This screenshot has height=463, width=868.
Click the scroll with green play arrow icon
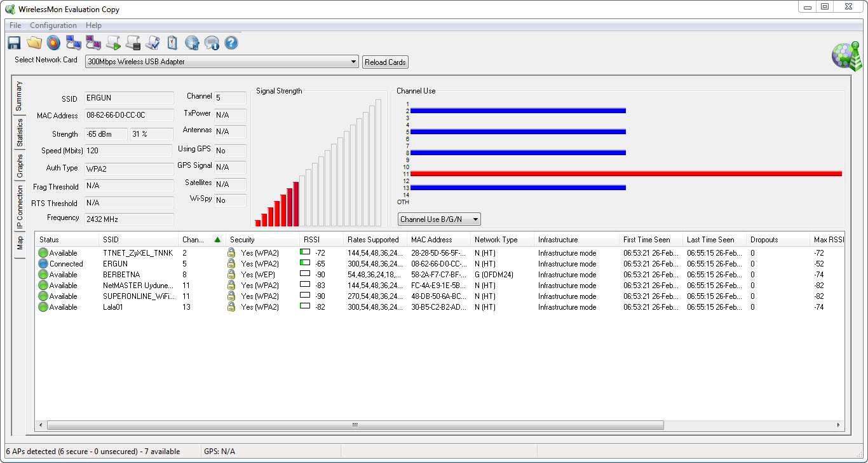[113, 43]
